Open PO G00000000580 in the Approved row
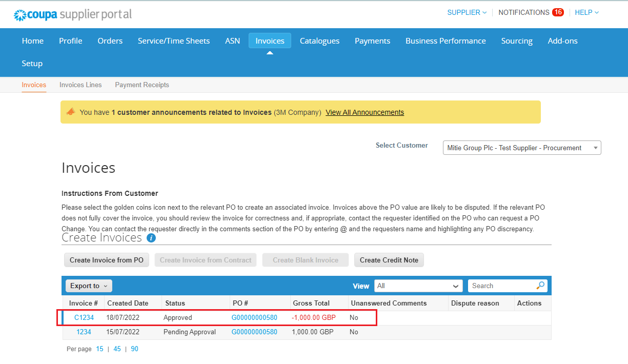The width and height of the screenshot is (628, 364). [254, 317]
